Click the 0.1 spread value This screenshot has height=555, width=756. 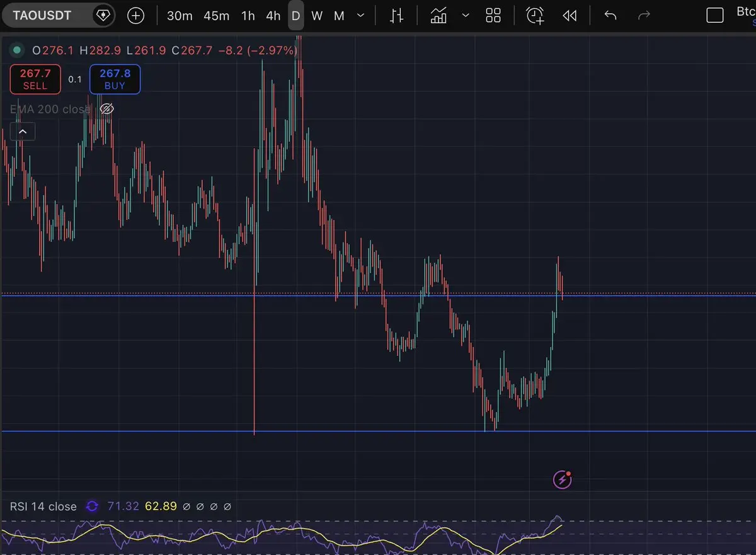tap(75, 79)
